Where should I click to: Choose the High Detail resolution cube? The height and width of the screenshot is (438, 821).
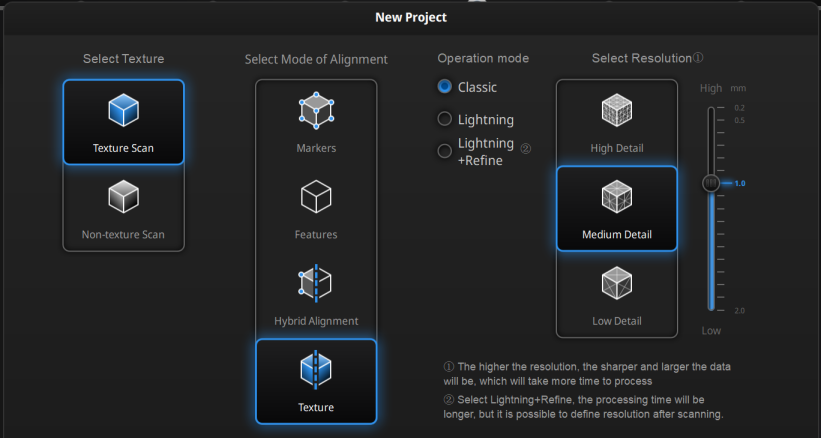pyautogui.click(x=617, y=110)
